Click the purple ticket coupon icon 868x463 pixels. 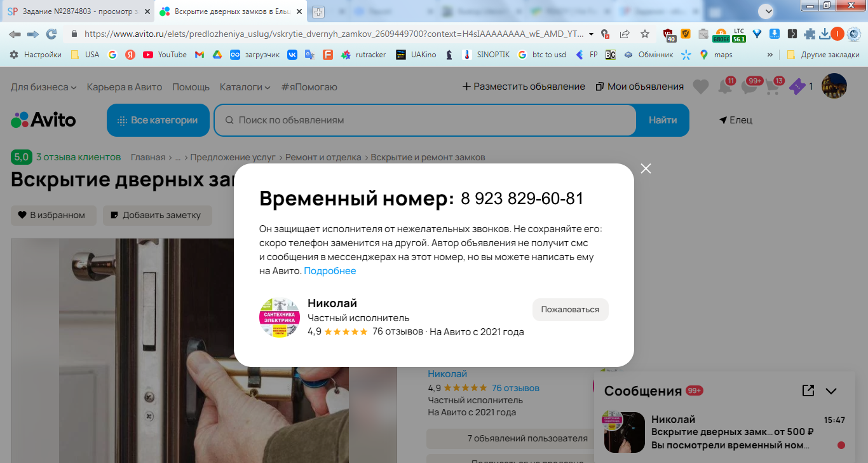pos(797,86)
